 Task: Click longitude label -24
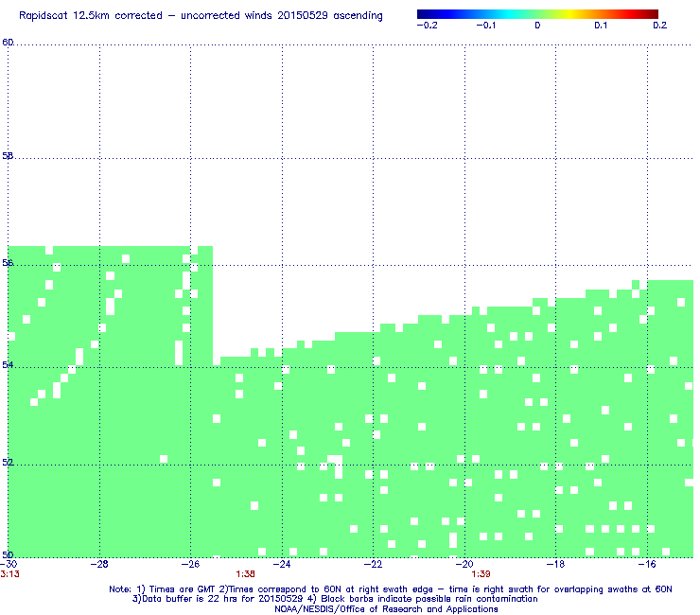point(282,564)
